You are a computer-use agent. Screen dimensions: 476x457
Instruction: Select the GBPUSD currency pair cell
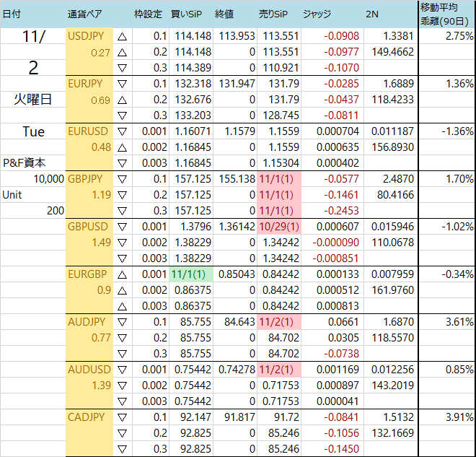(x=88, y=227)
